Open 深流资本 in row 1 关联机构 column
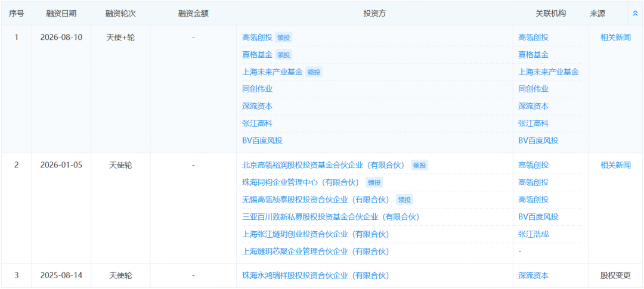 click(533, 106)
